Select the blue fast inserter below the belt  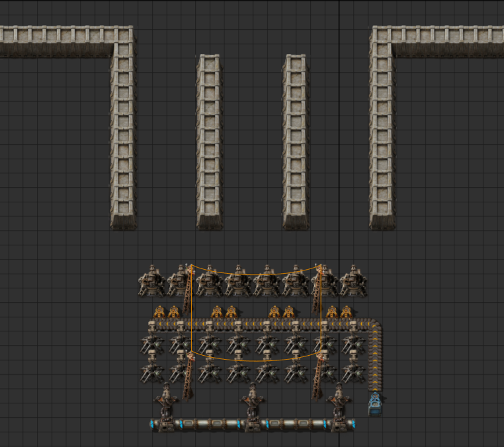(x=375, y=403)
